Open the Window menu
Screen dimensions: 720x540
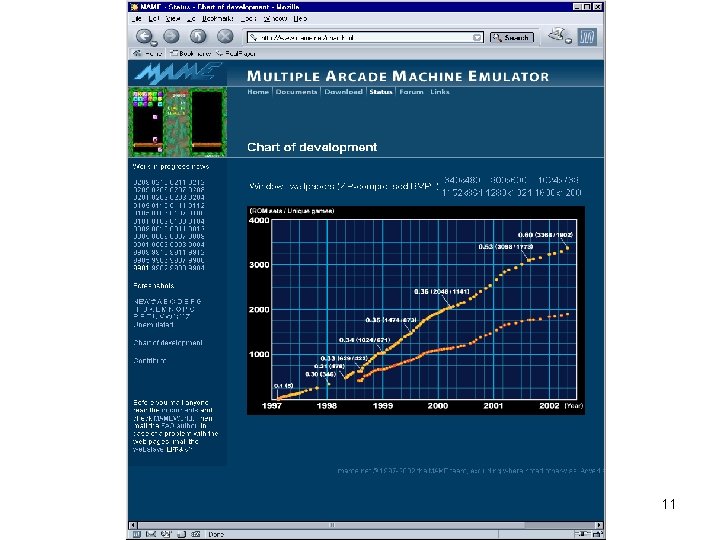[x=275, y=19]
